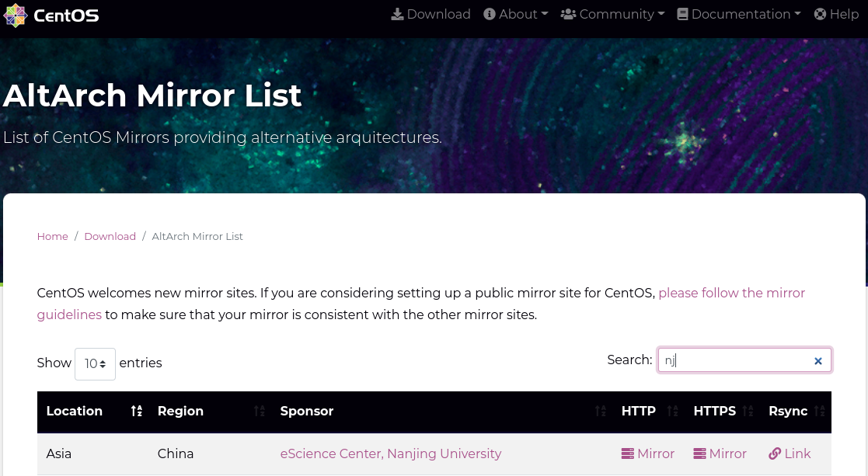Screen dimensions: 868x476
Task: Click the CentOS brand name text
Action: 66,16
